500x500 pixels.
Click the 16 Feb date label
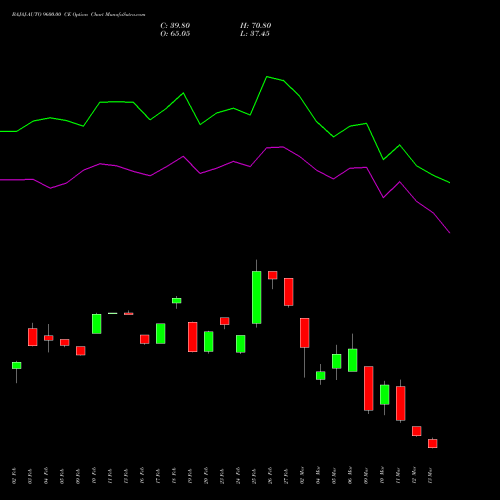point(142,476)
